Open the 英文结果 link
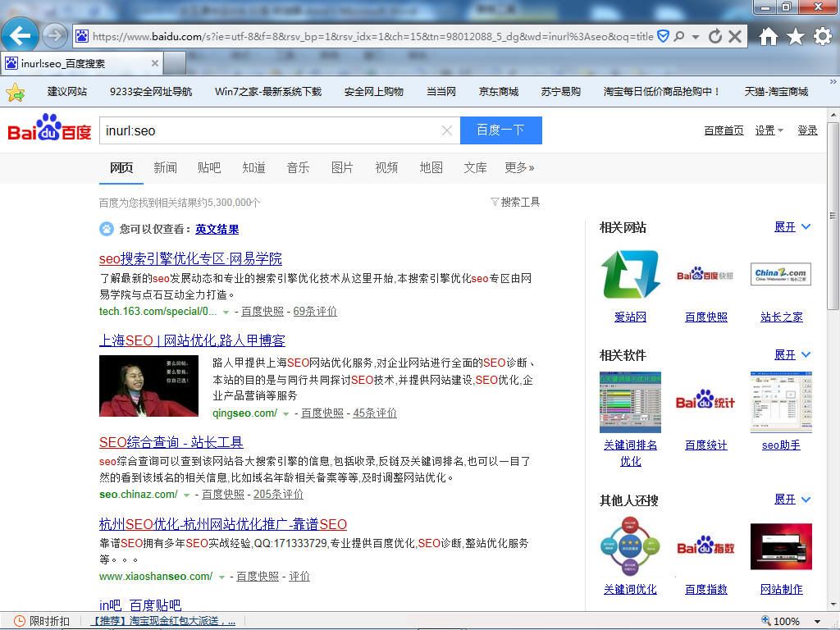The image size is (840, 630). pos(217,230)
